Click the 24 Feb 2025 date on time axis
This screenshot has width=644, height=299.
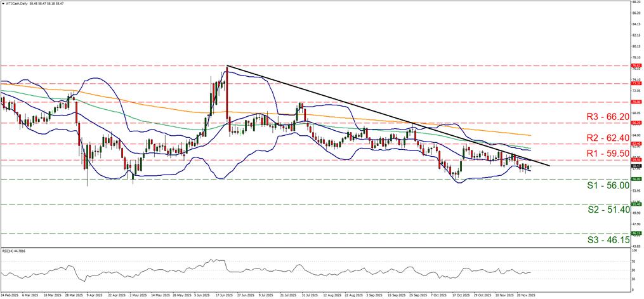coord(10,295)
